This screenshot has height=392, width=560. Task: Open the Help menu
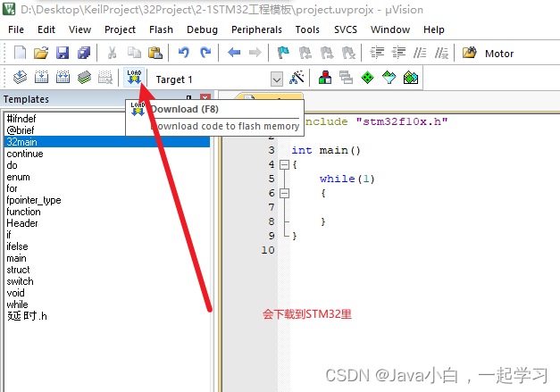pyautogui.click(x=433, y=29)
